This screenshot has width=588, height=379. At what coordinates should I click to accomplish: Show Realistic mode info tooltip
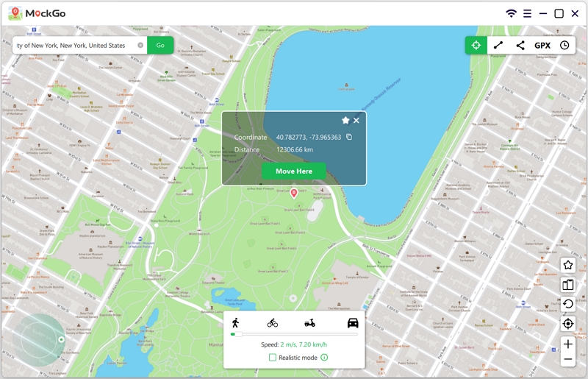click(x=324, y=357)
